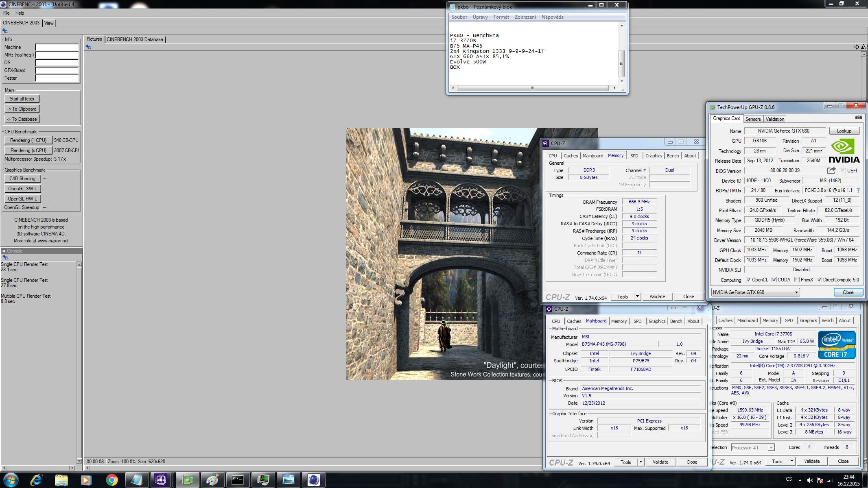Switch to the Sensors tab in GPU-Z
Screen dimensions: 868x488
tap(753, 119)
